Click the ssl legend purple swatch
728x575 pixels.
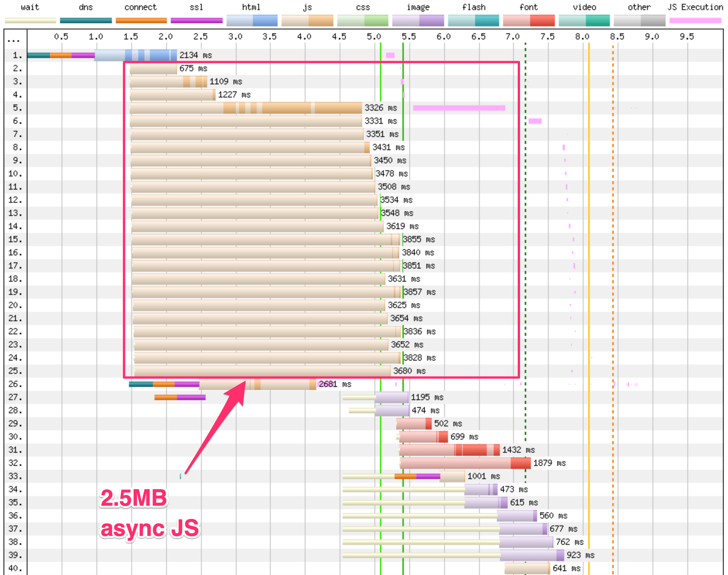pyautogui.click(x=196, y=21)
